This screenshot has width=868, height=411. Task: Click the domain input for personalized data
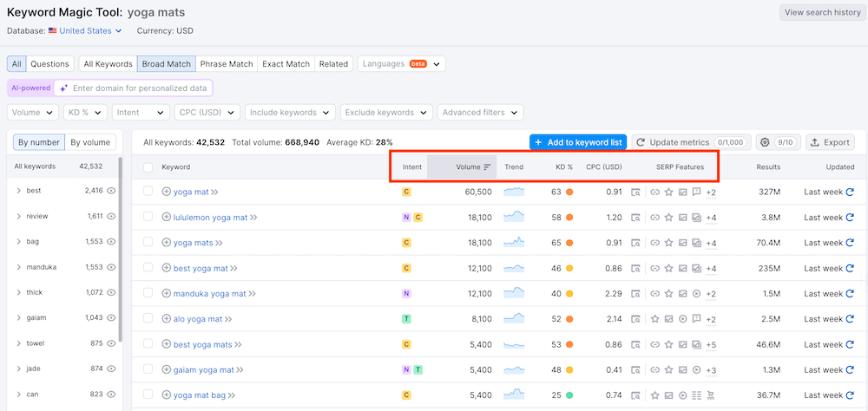point(139,88)
